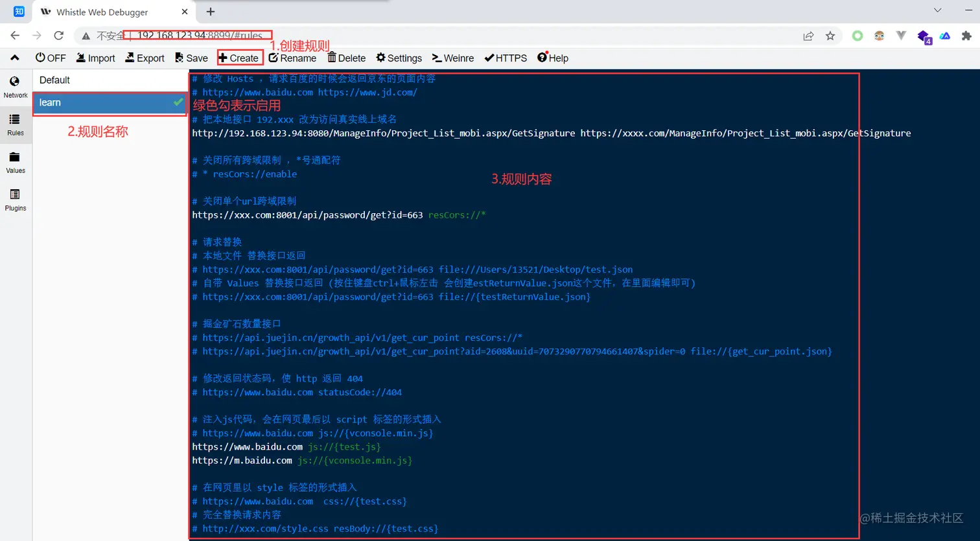Click the js://{vconsole.min.js} value on the m.baidu.com line
This screenshot has width=980, height=541.
pyautogui.click(x=355, y=460)
